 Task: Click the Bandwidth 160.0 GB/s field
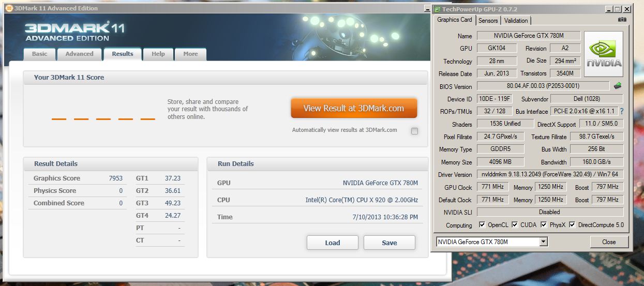(x=596, y=162)
